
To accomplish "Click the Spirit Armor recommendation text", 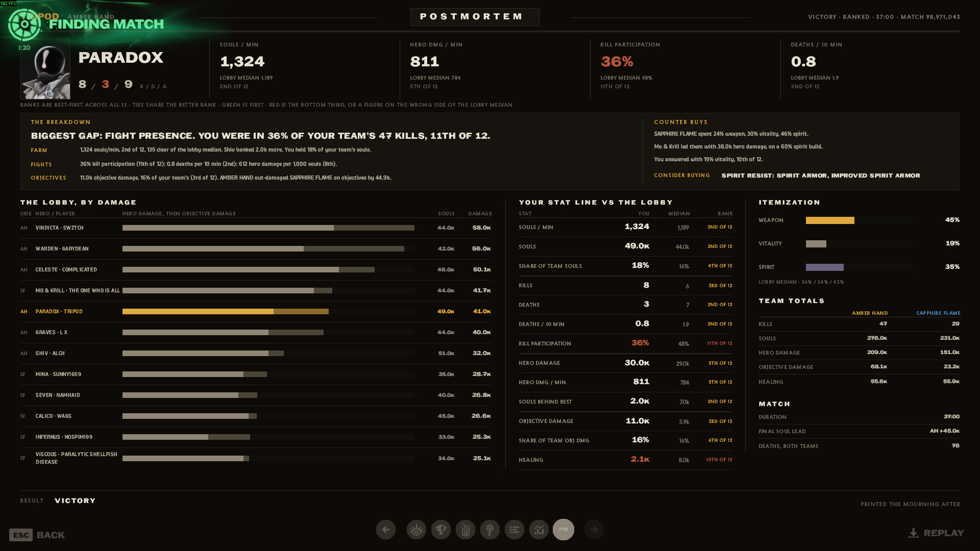I will pyautogui.click(x=821, y=176).
